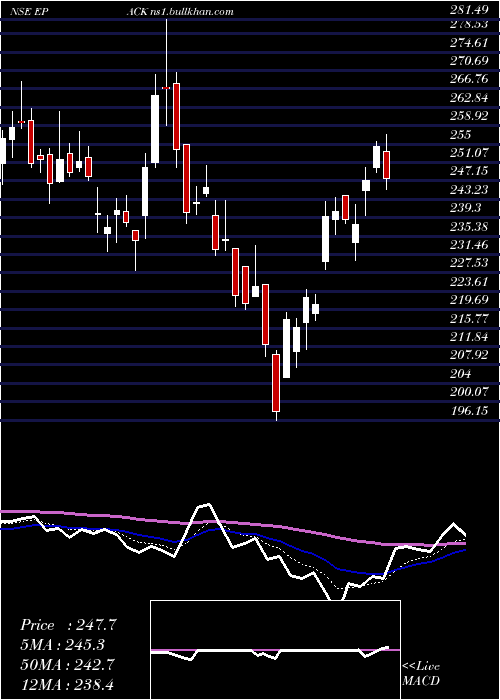Click the 235.38 price axis label
This screenshot has height=700, width=500.
pos(469,226)
